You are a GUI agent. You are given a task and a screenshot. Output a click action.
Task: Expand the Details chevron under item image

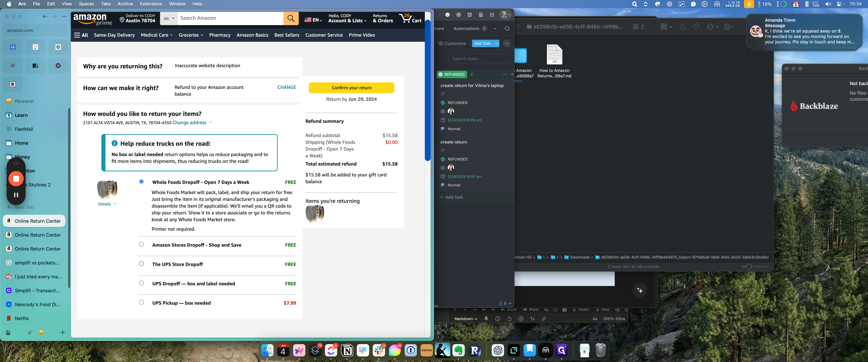(x=115, y=204)
